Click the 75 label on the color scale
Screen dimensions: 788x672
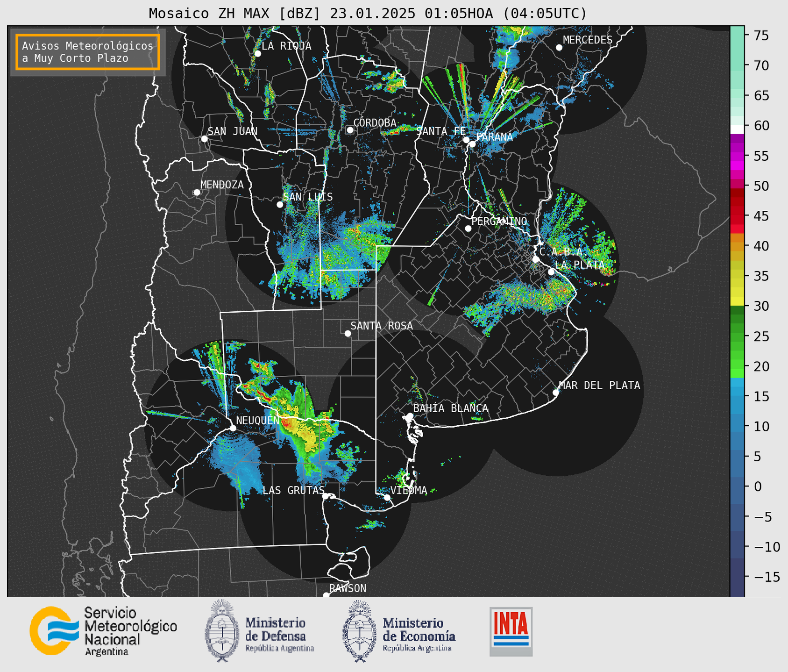pos(761,36)
